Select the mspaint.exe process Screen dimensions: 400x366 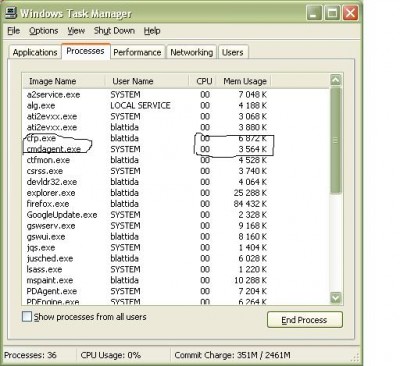[x=50, y=280]
